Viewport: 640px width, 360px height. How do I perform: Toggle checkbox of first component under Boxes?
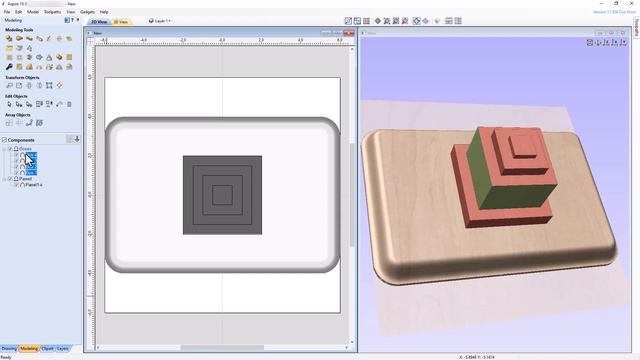(x=17, y=155)
